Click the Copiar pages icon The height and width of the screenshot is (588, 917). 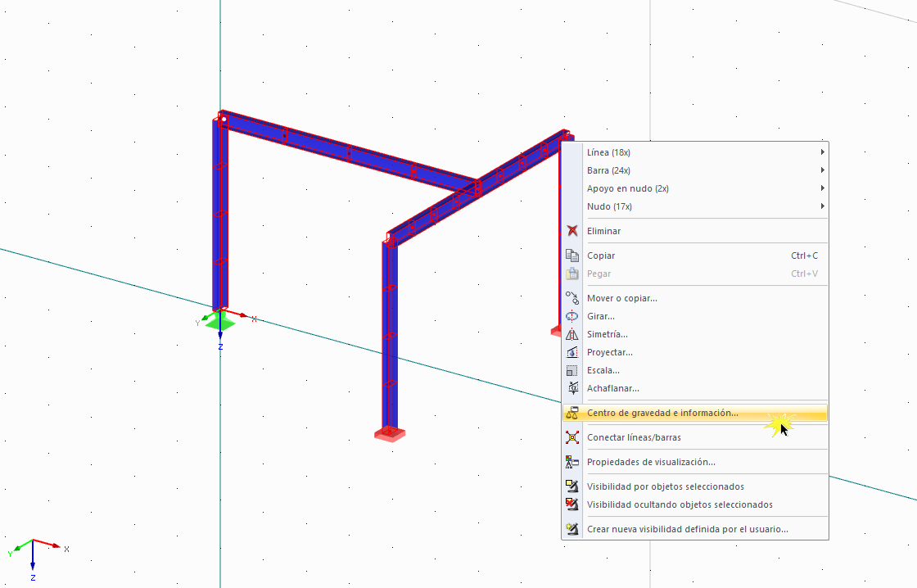click(572, 256)
